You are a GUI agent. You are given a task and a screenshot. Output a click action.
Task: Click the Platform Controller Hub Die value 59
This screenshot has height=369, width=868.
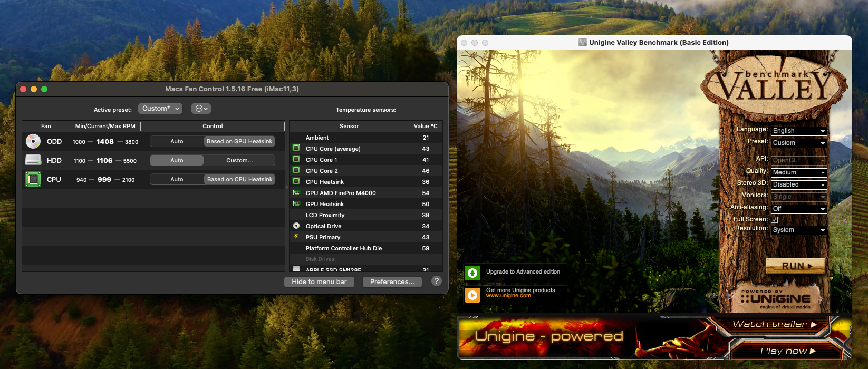[426, 248]
